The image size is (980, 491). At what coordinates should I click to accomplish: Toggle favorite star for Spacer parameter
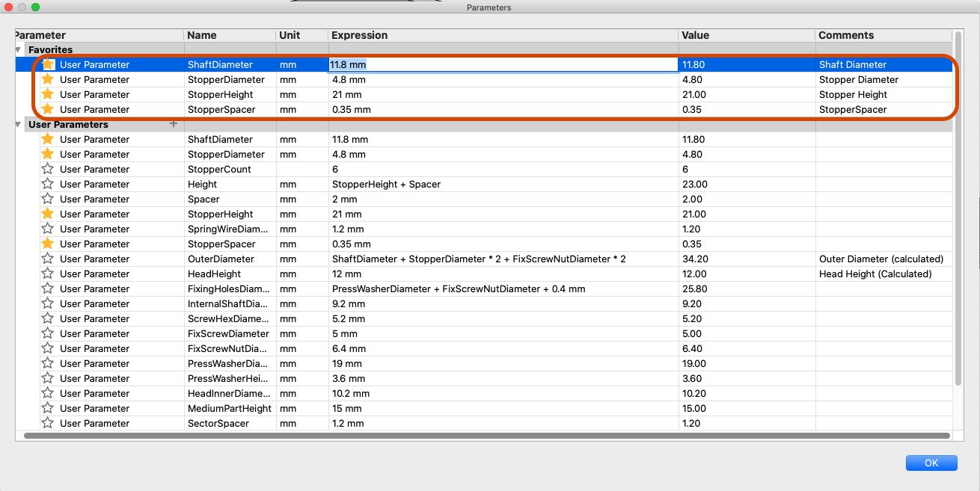(48, 199)
